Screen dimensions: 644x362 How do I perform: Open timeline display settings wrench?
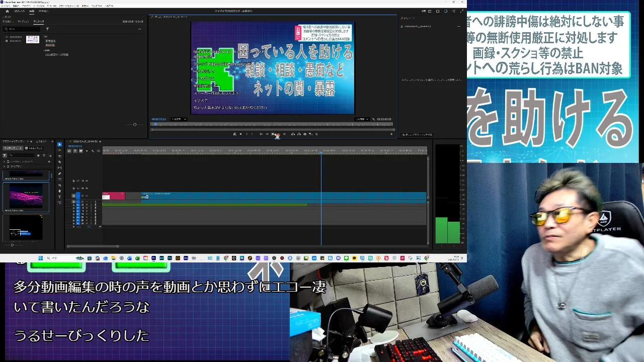[93, 151]
